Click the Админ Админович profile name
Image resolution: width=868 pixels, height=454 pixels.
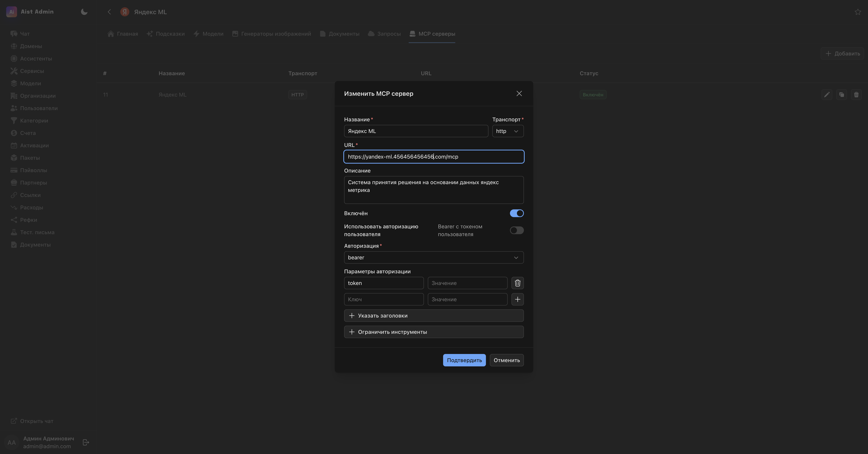(x=48, y=438)
